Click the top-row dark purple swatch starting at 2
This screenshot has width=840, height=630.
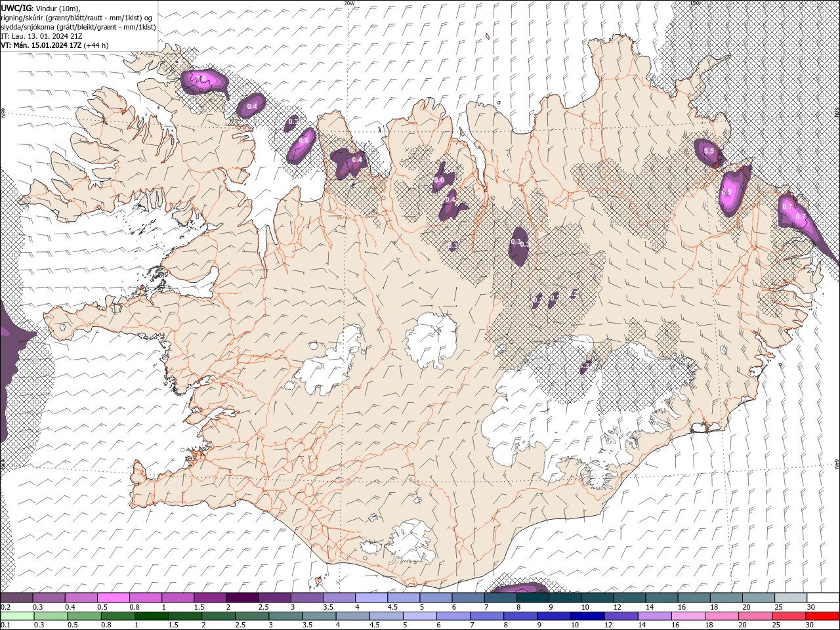tap(241, 598)
